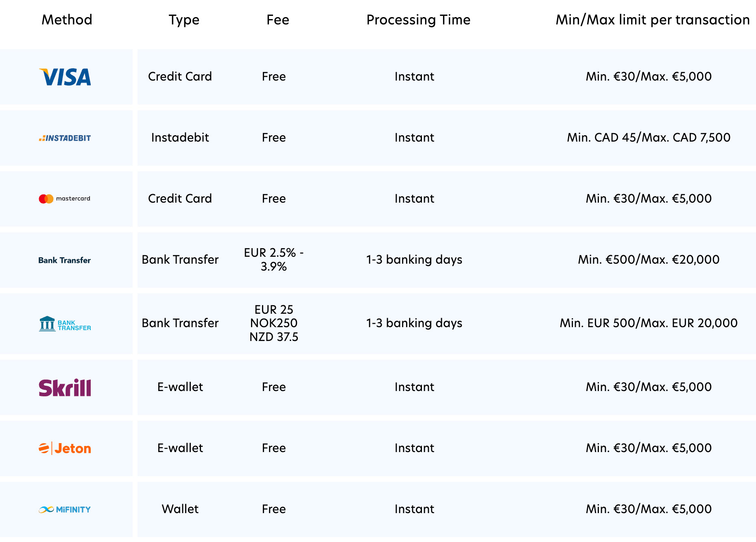Click '1-3 banking days' in EUR 25 row
This screenshot has width=756, height=542.
pyautogui.click(x=414, y=323)
